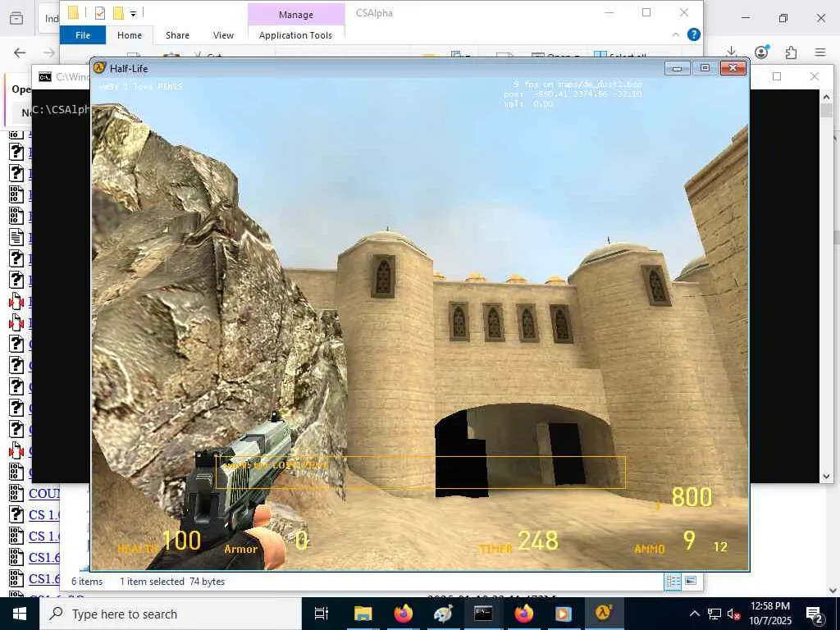Click the Properties icon in Explorer's quick access toolbar
Viewport: 840px width, 630px height.
99,13
